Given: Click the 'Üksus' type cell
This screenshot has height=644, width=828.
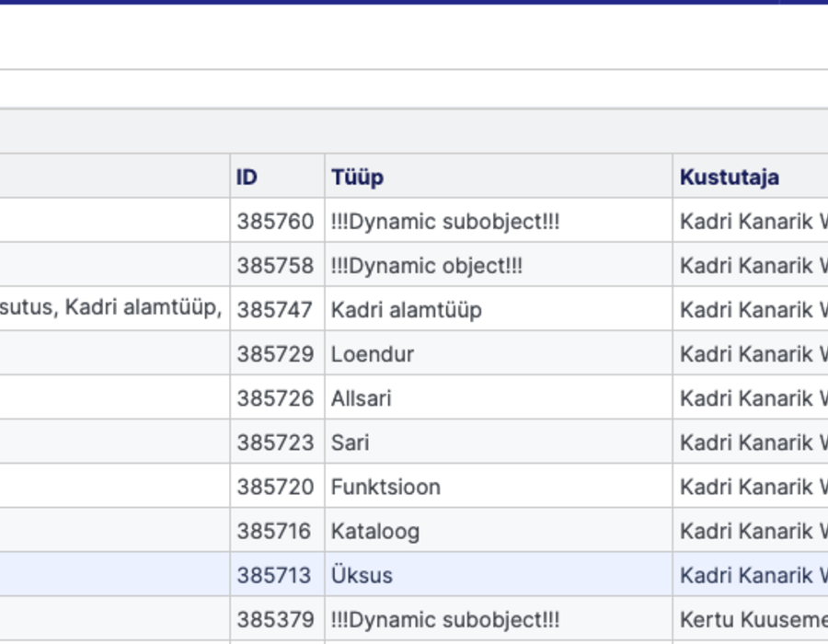Looking at the screenshot, I should (x=499, y=575).
